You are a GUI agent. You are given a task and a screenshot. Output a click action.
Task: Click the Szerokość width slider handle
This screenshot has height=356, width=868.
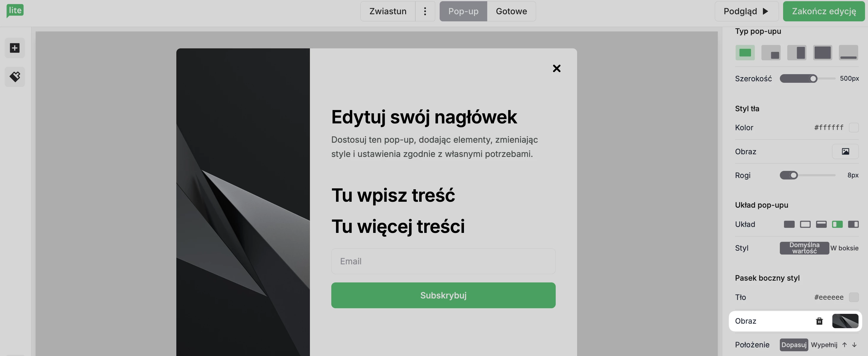point(813,79)
